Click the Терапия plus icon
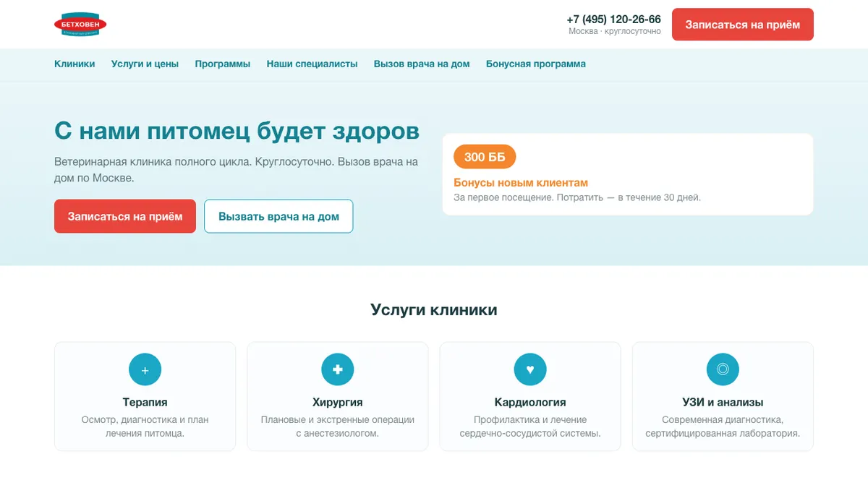Viewport: 868px width, 488px height. coord(145,369)
